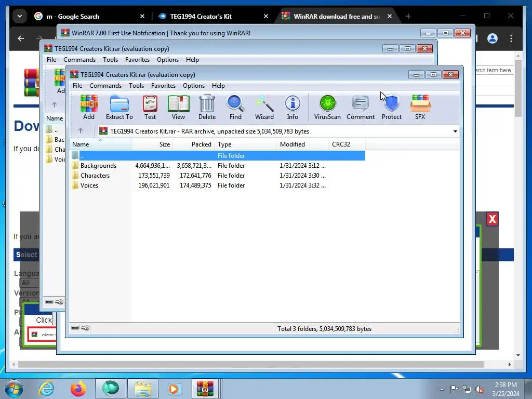532x399 pixels.
Task: Click the volume icon in system tray
Action: pos(480,389)
